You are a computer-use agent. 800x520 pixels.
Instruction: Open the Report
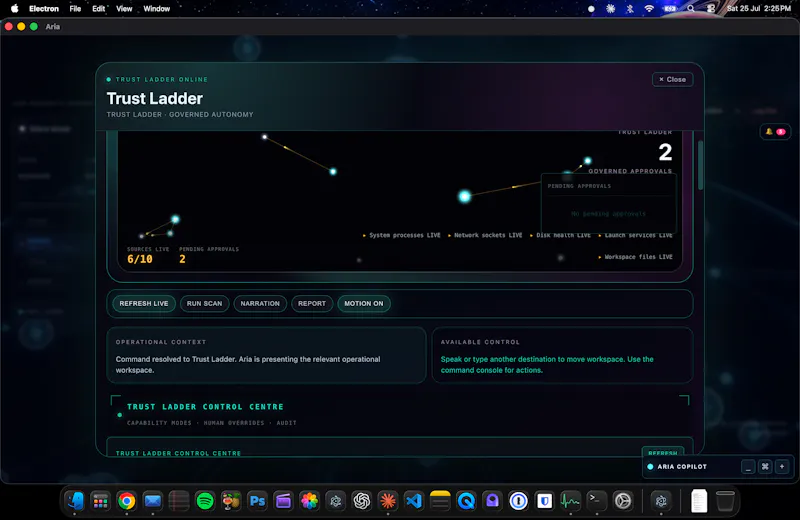(312, 304)
